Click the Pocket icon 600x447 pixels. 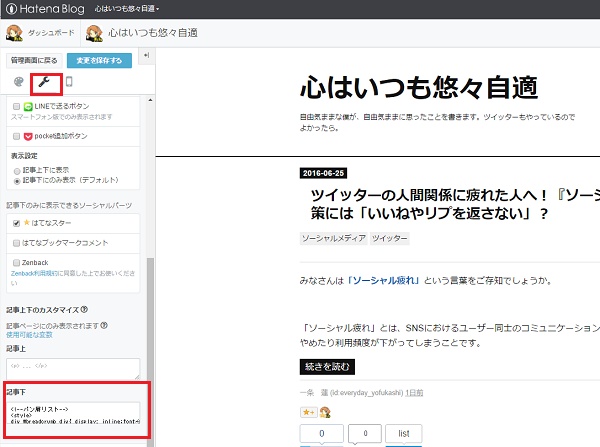point(28,136)
